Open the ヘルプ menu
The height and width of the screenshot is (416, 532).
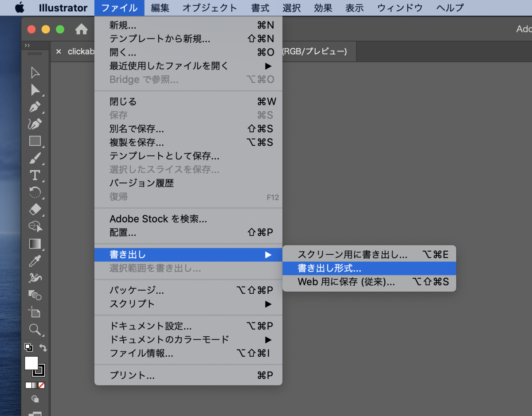point(450,8)
